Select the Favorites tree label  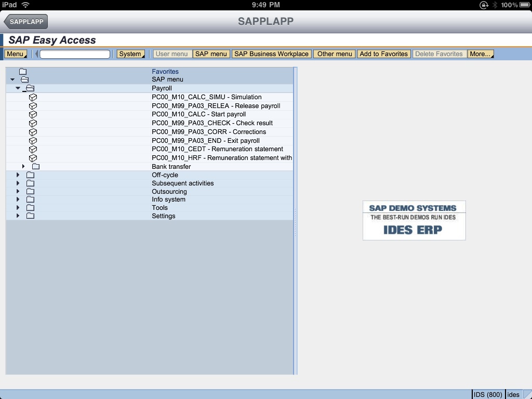click(165, 72)
